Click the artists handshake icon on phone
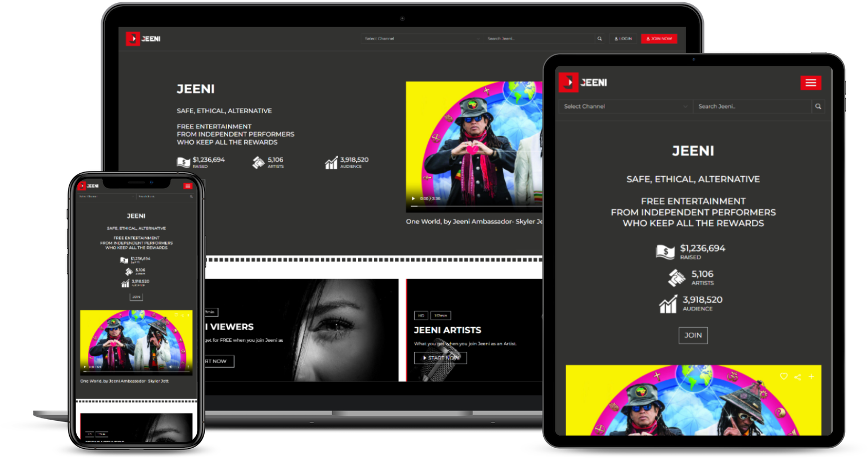The height and width of the screenshot is (458, 868). pos(129,272)
